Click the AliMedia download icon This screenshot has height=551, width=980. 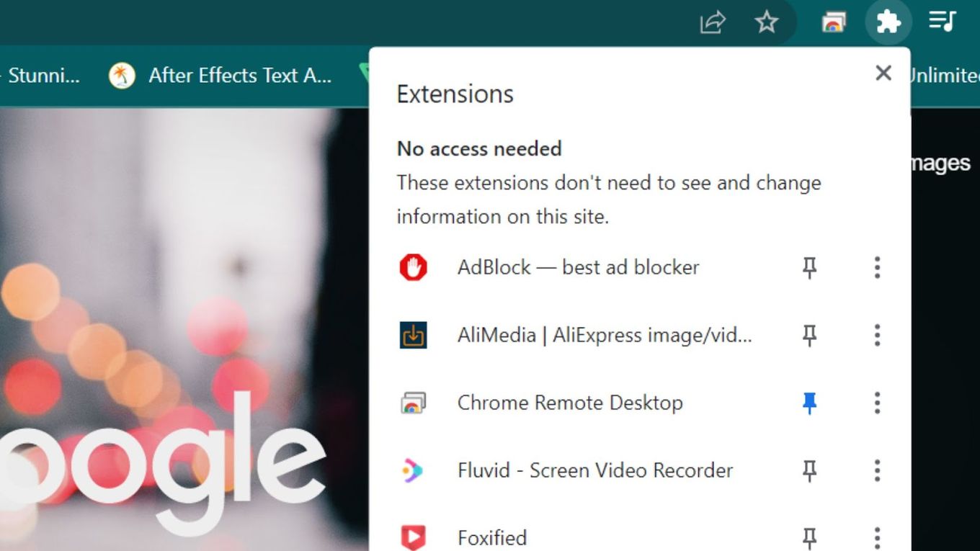pyautogui.click(x=413, y=335)
